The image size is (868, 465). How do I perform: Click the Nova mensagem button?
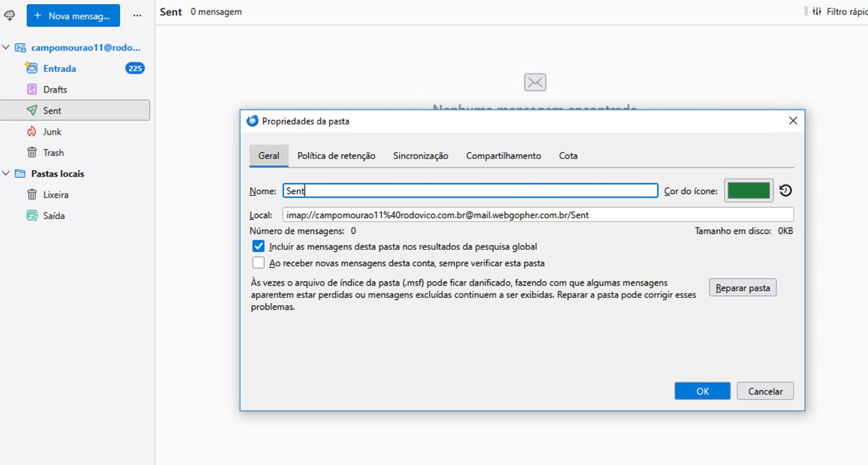pos(73,16)
